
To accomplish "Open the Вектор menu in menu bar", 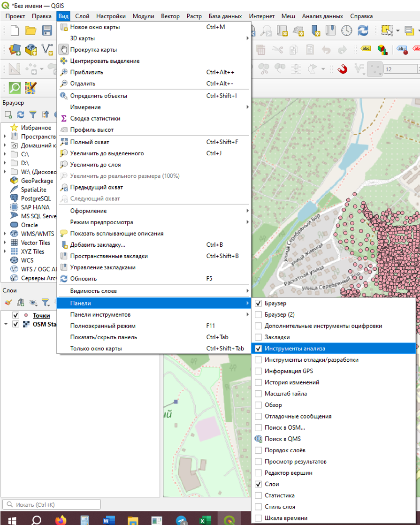I will [x=170, y=16].
